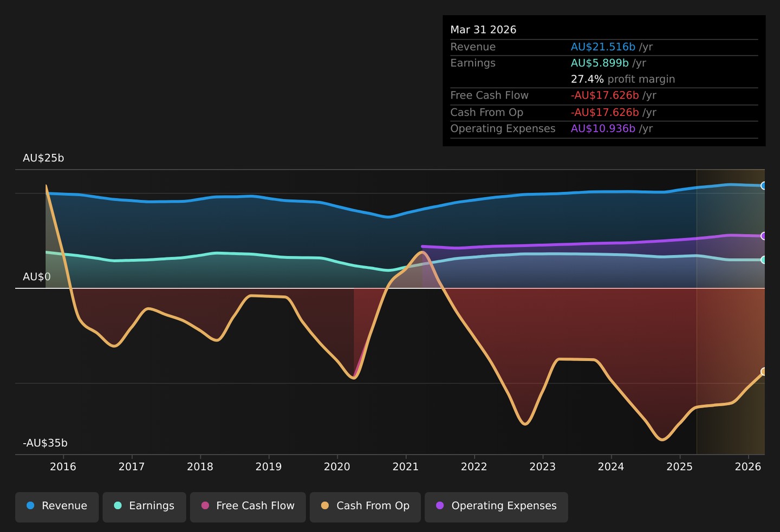Click the orange Cash From Op endpoint marker
Screen dimensions: 780x532
[764, 372]
